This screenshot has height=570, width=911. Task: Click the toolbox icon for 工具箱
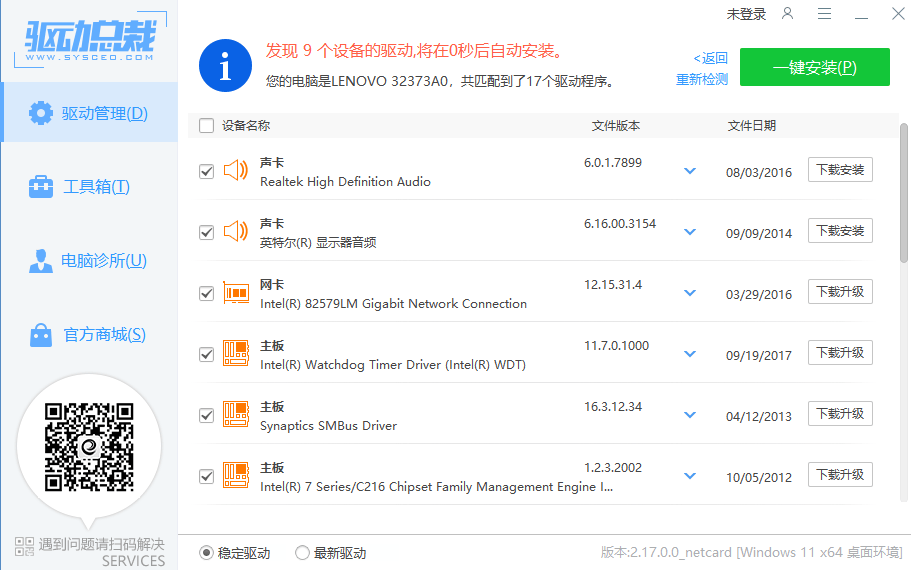41,187
